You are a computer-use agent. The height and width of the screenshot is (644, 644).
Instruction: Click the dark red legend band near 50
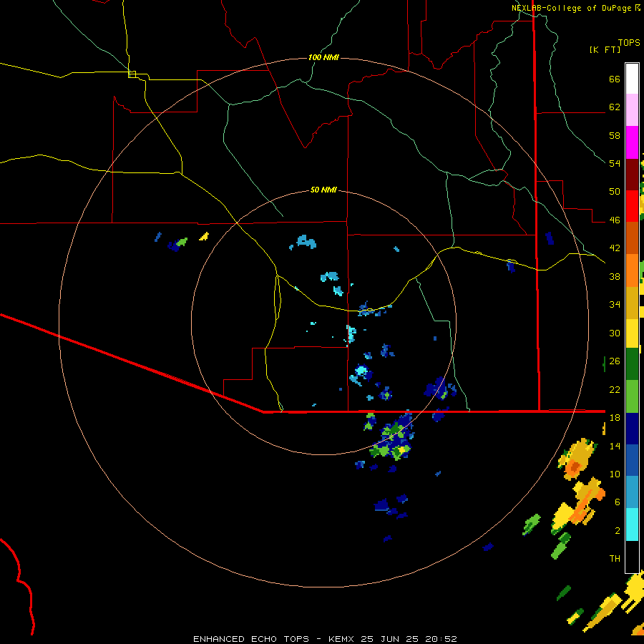(632, 175)
